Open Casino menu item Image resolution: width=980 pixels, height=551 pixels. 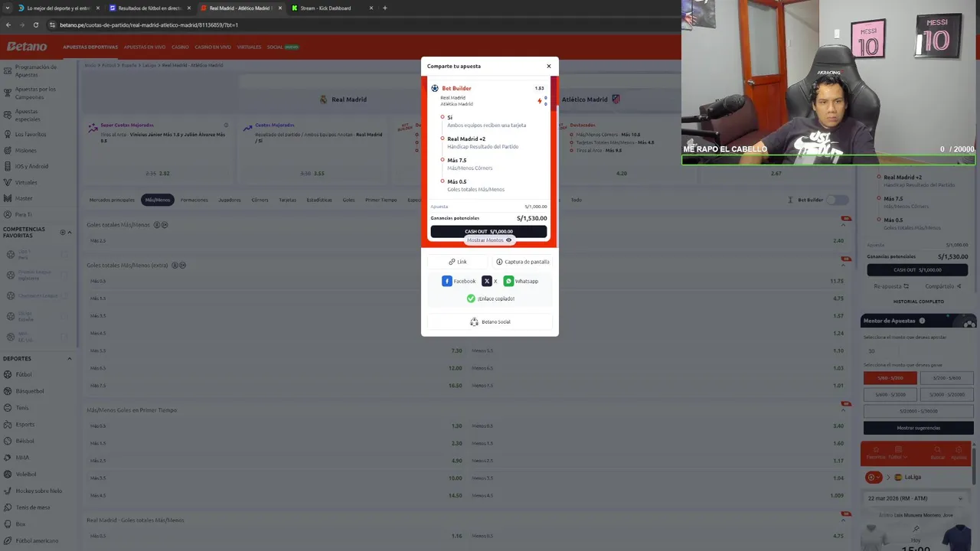[180, 47]
